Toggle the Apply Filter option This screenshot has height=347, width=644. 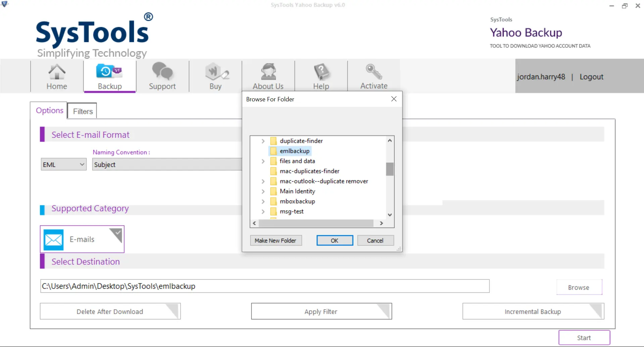[321, 311]
